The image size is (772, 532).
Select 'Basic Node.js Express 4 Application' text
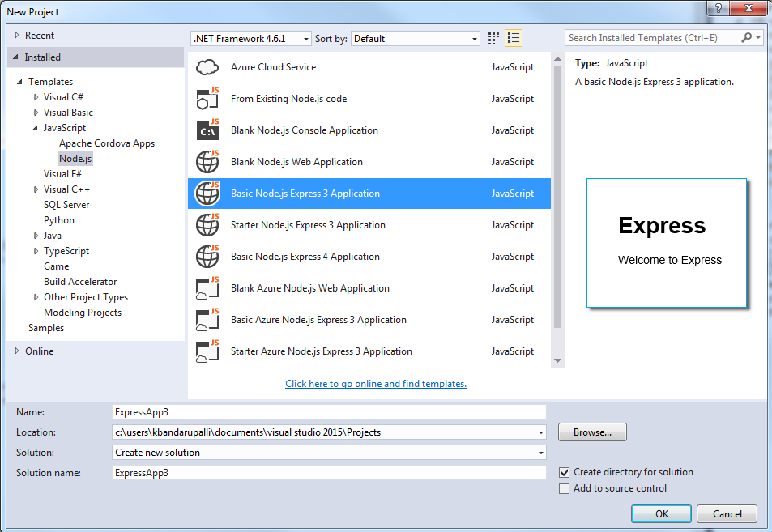(305, 257)
